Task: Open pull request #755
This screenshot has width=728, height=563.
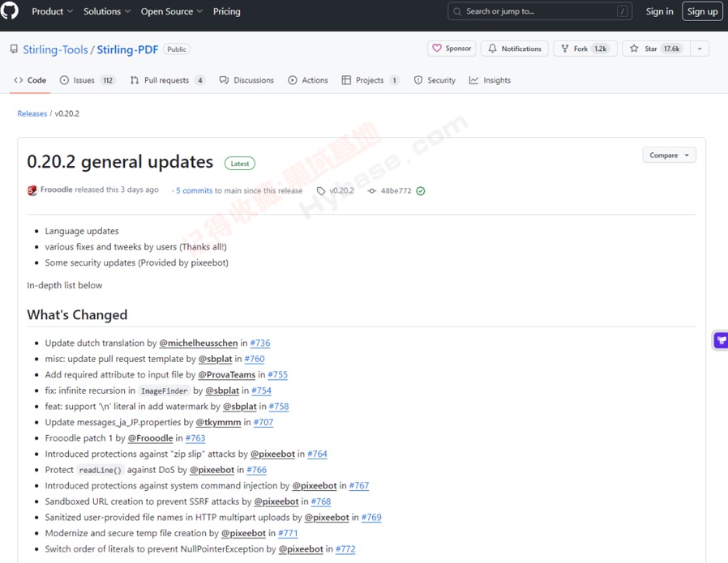Action: [277, 375]
